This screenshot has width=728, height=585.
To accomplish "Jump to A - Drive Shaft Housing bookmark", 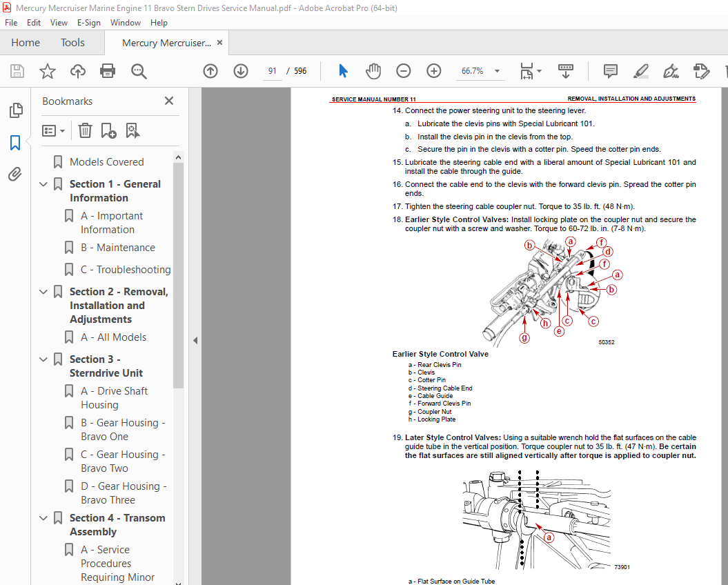I will 115,398.
